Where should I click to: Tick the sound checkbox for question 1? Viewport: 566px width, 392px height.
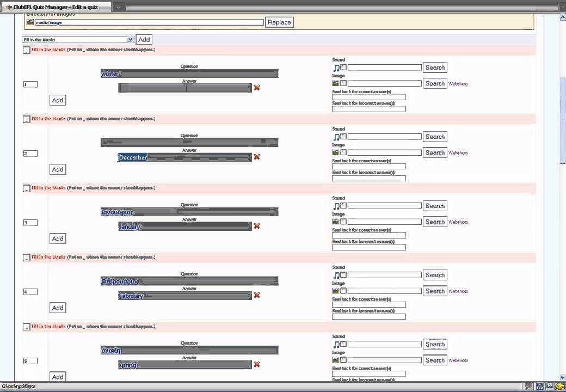[343, 67]
